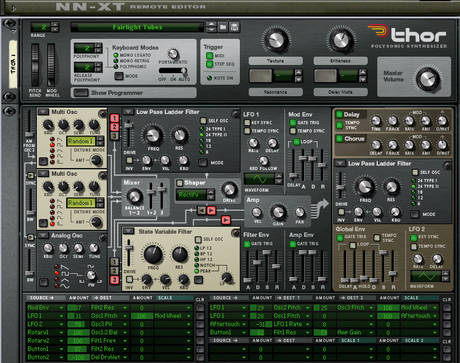Enable the Shaper on/off button

click(180, 183)
